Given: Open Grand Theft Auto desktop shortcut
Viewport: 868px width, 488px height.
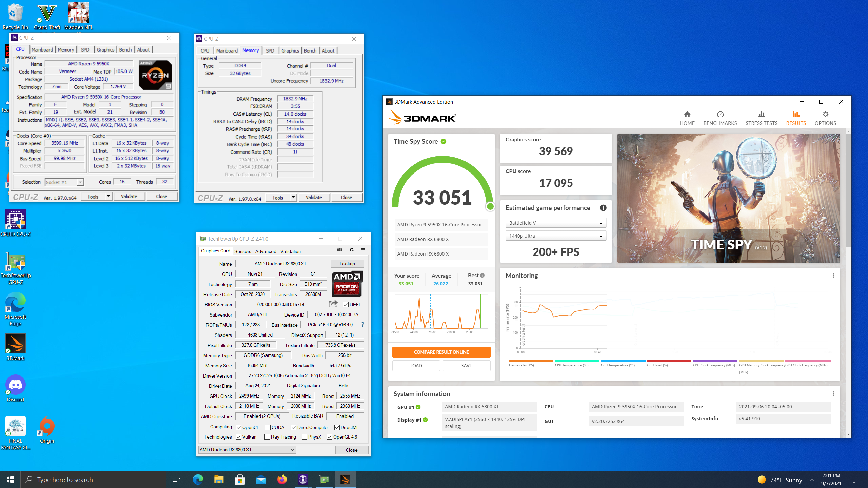Looking at the screenshot, I should coord(47,16).
